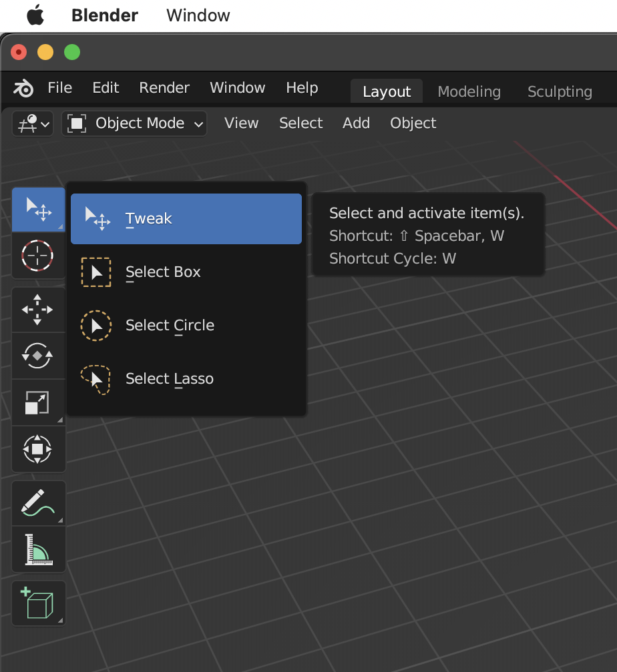The height and width of the screenshot is (672, 617).
Task: Open the editor type selector
Action: click(31, 123)
